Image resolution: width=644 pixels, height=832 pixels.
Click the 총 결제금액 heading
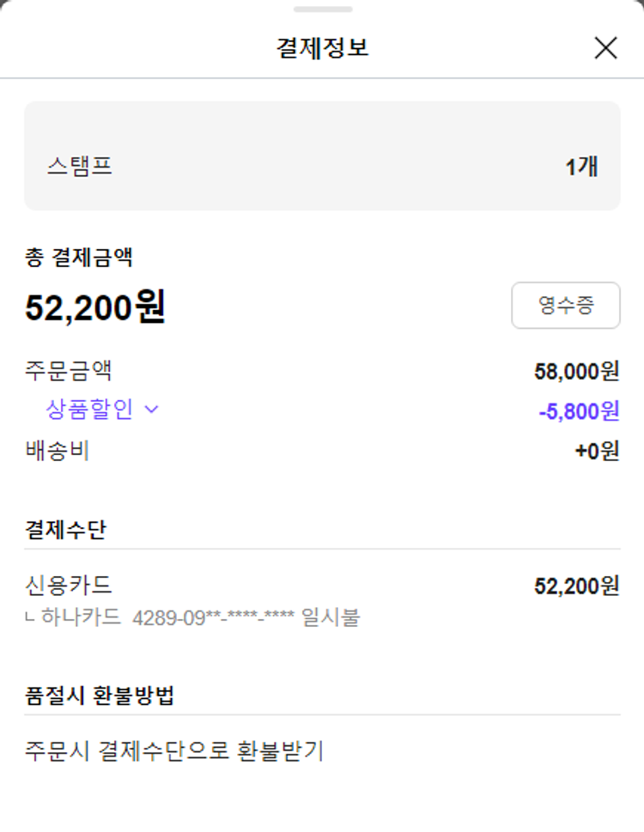tap(78, 256)
